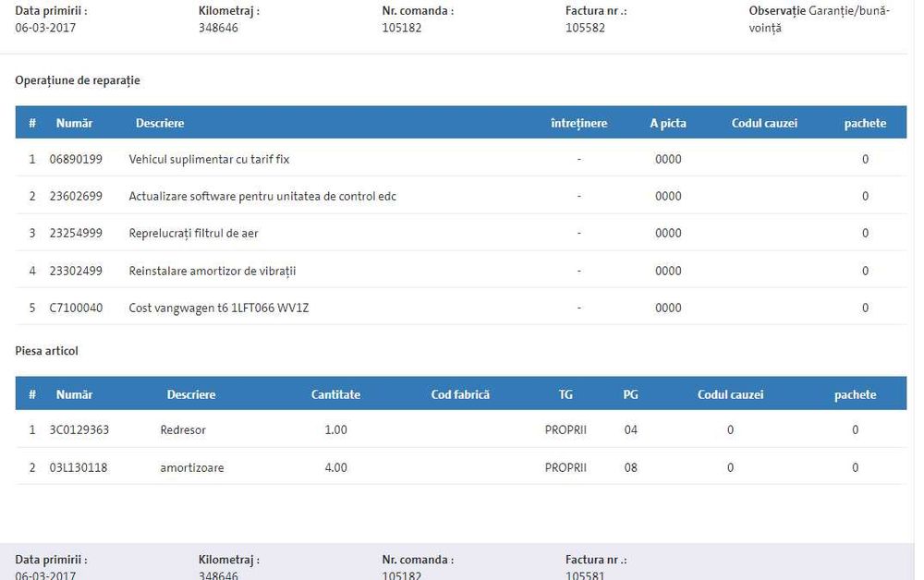
Task: Click the 'Piesa articol' heading
Action: click(46, 351)
